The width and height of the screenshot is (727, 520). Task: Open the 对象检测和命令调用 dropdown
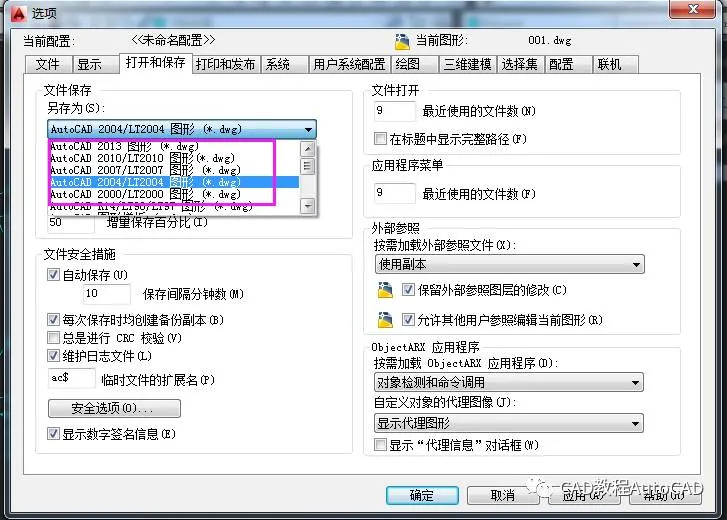(x=509, y=382)
